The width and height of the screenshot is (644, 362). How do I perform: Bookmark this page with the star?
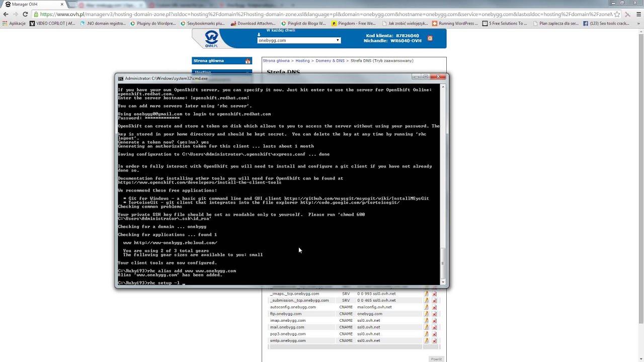(617, 14)
